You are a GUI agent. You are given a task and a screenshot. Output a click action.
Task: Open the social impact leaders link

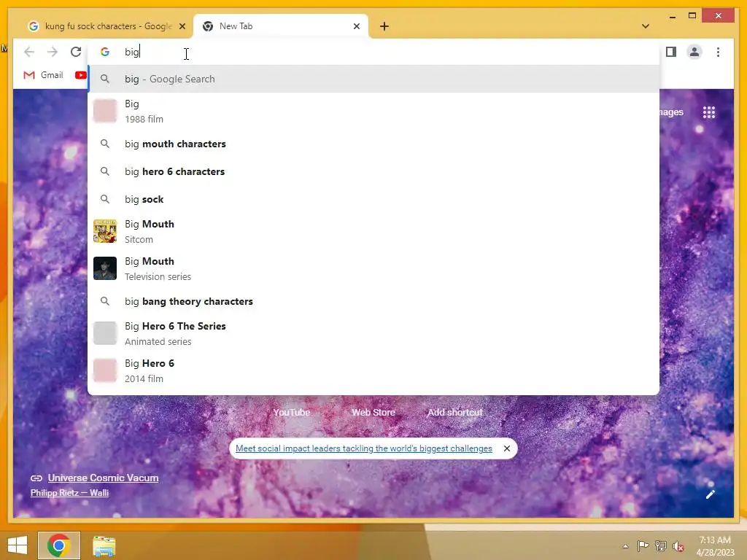364,448
